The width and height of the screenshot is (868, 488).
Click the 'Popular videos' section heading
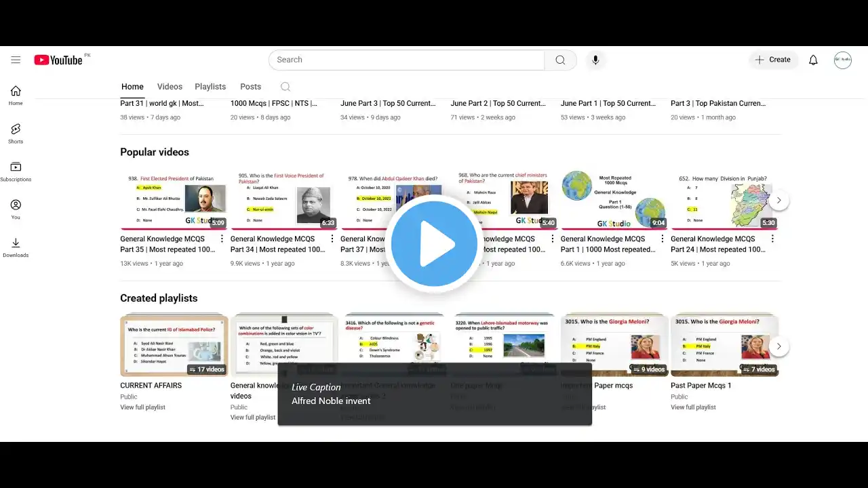click(155, 152)
